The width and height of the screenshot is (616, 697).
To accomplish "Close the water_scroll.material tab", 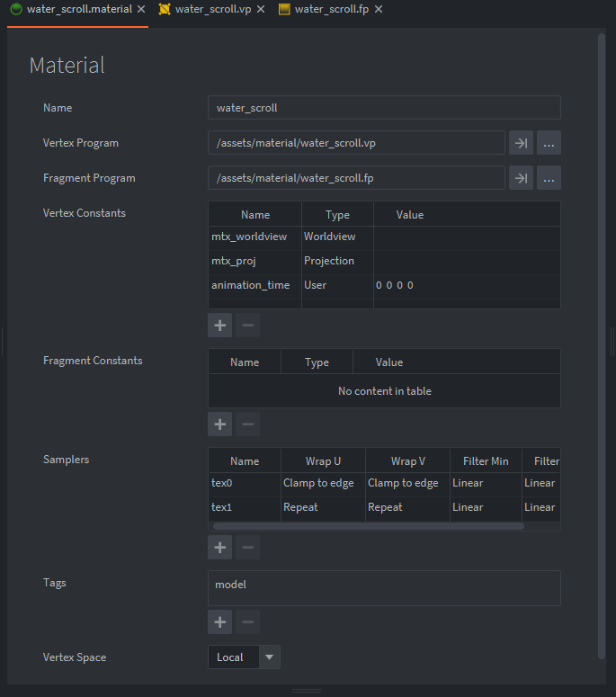I will [x=141, y=9].
